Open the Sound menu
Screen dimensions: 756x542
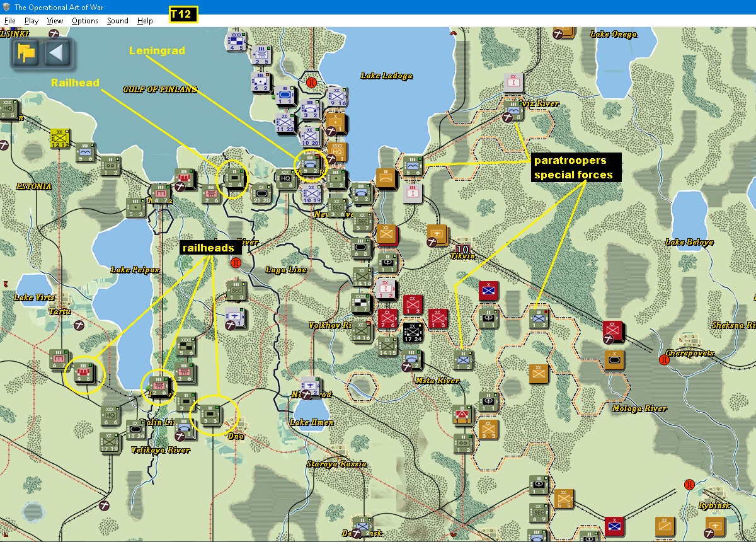(x=117, y=21)
